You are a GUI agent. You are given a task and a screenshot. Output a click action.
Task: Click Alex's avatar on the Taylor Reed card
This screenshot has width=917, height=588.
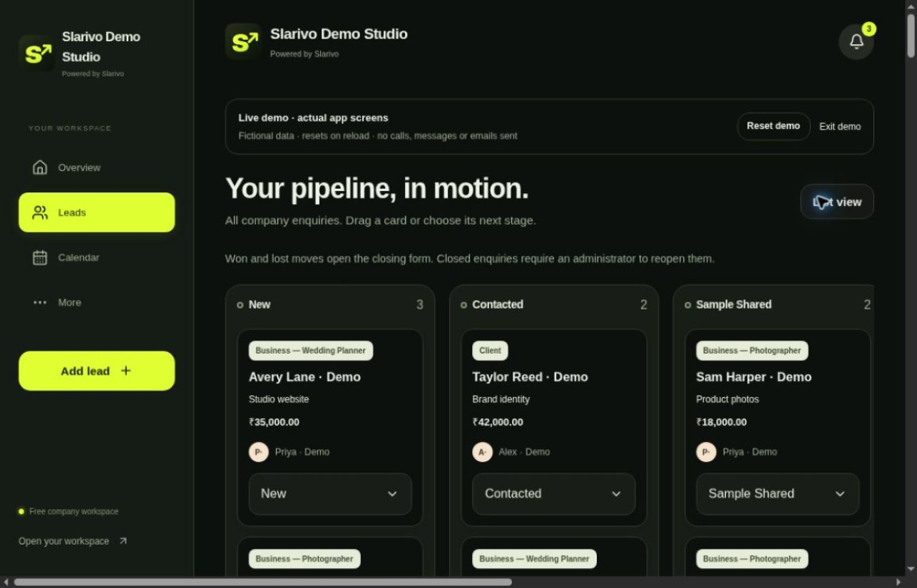point(483,452)
